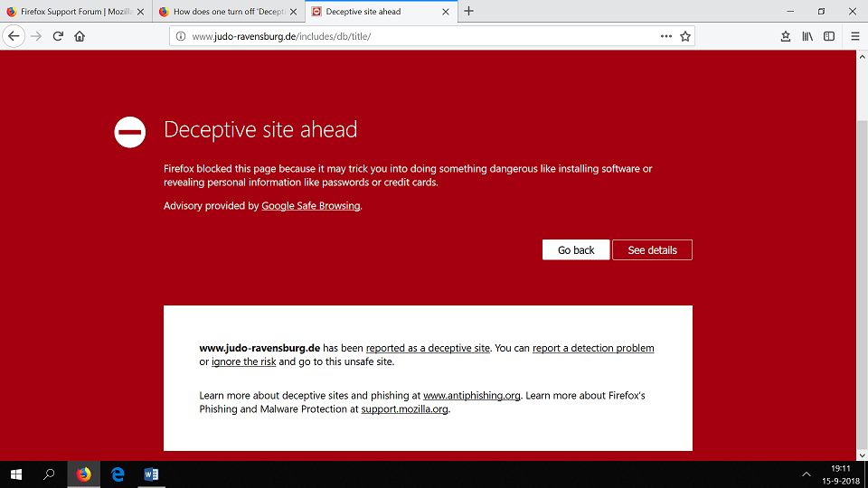Toggle the sidebar view icon
This screenshot has height=488, width=868.
click(829, 36)
